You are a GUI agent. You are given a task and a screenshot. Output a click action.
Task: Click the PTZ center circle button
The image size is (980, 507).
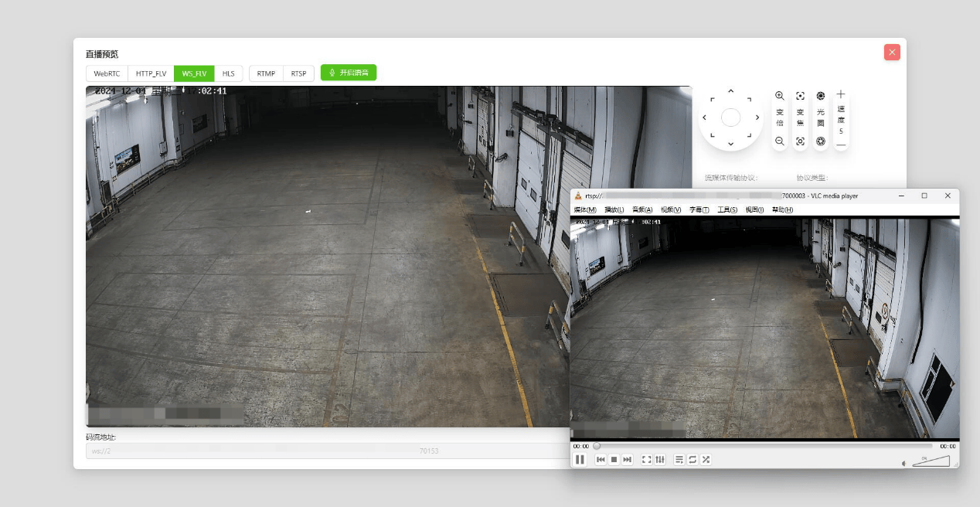(731, 117)
